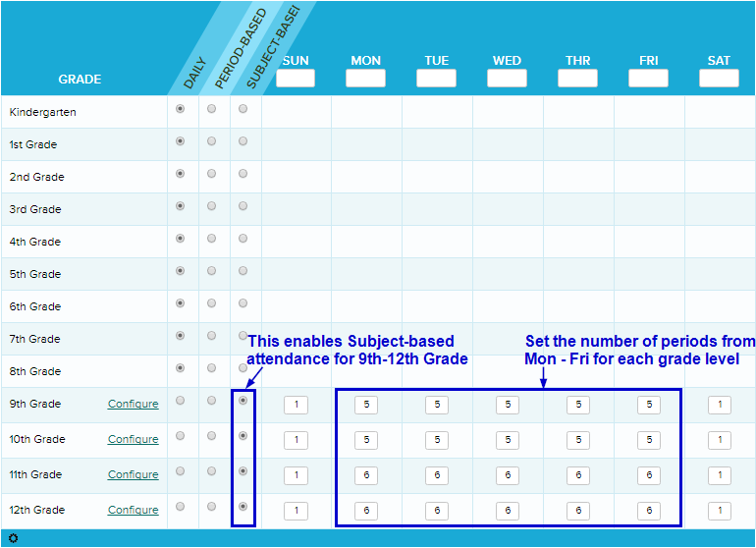
Task: Edit 11th Grade Saturday periods field
Action: point(720,475)
